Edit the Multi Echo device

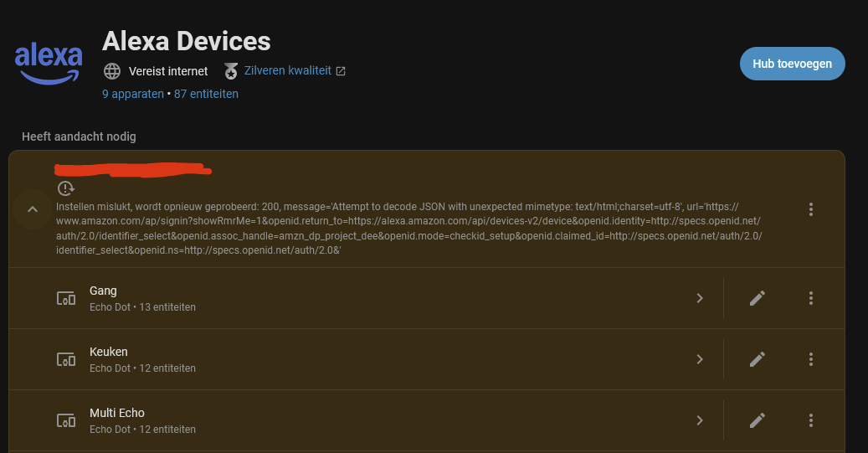758,420
